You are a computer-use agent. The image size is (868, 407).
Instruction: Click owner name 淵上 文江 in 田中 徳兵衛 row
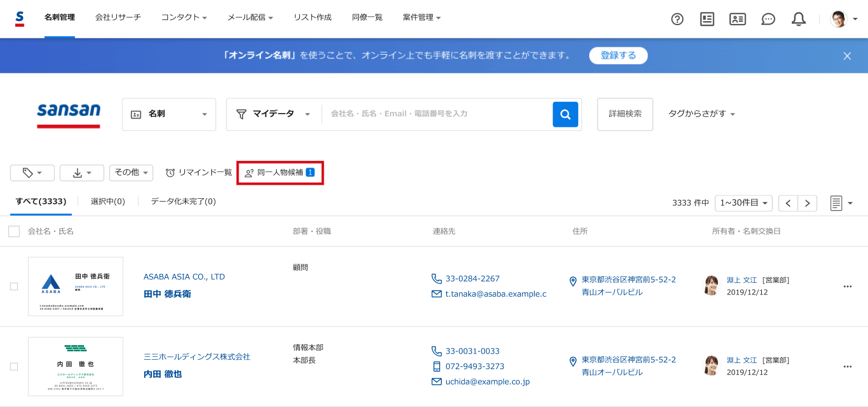point(742,280)
